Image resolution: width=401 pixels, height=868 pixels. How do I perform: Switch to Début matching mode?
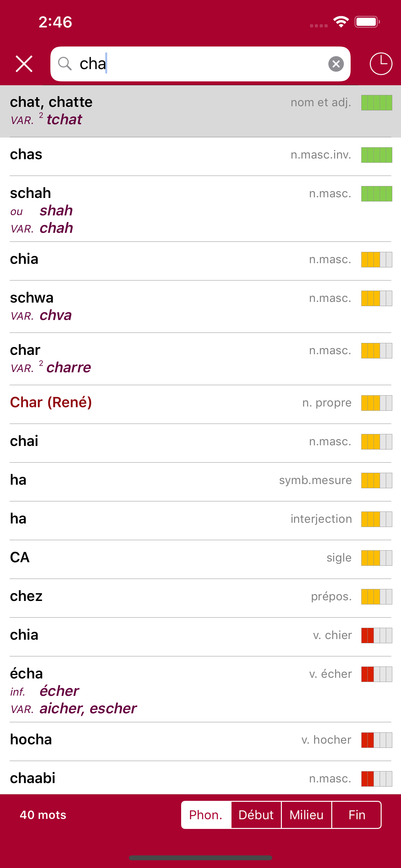(x=256, y=815)
